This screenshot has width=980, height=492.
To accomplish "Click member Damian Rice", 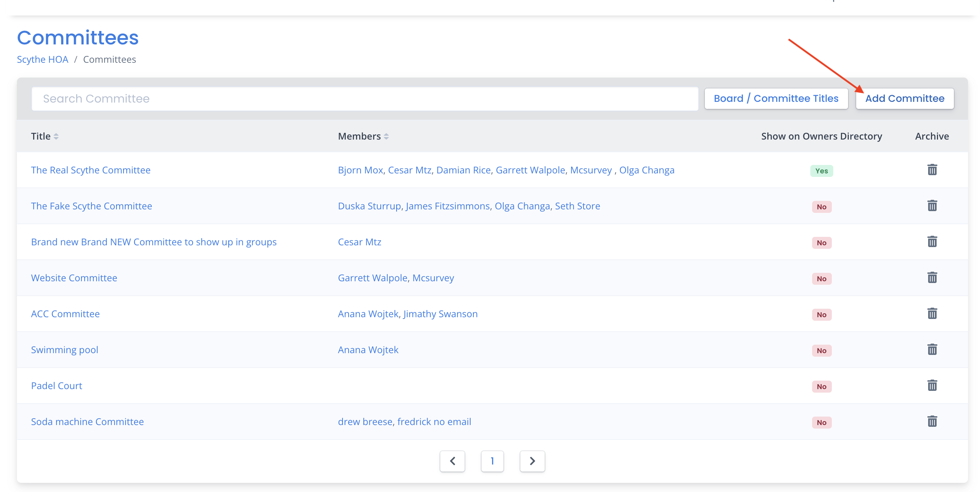I will pyautogui.click(x=464, y=170).
